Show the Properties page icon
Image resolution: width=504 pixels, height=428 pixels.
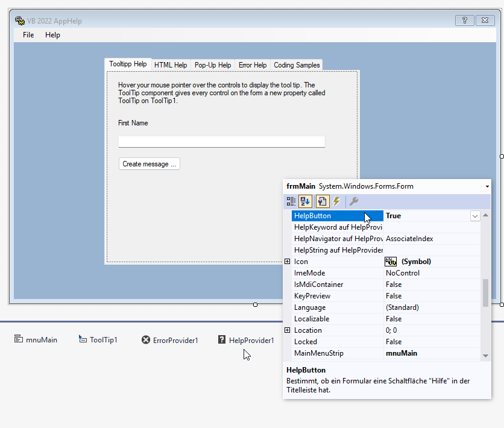pyautogui.click(x=322, y=201)
